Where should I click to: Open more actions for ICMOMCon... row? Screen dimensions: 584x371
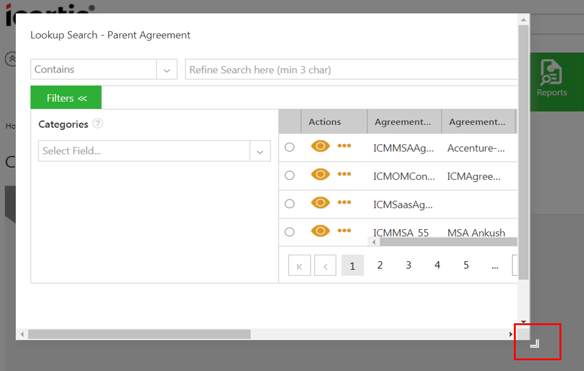(x=344, y=174)
